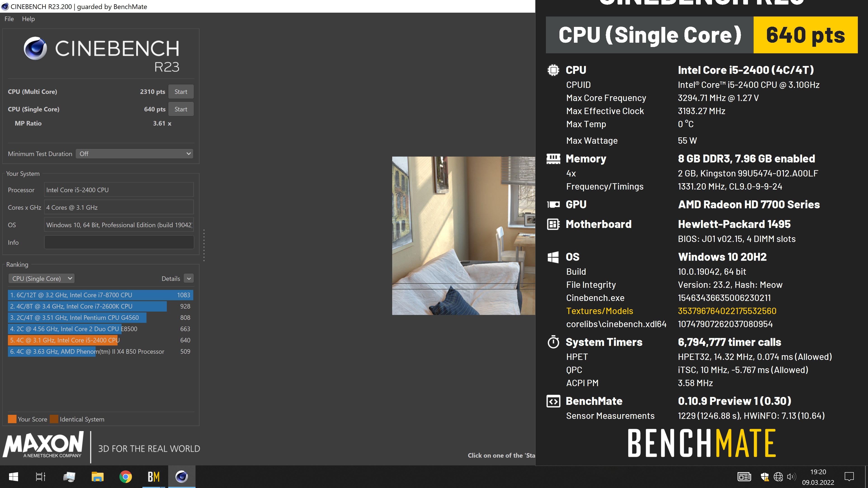Start the CPU Single Core test
The width and height of the screenshot is (868, 488).
pos(181,109)
